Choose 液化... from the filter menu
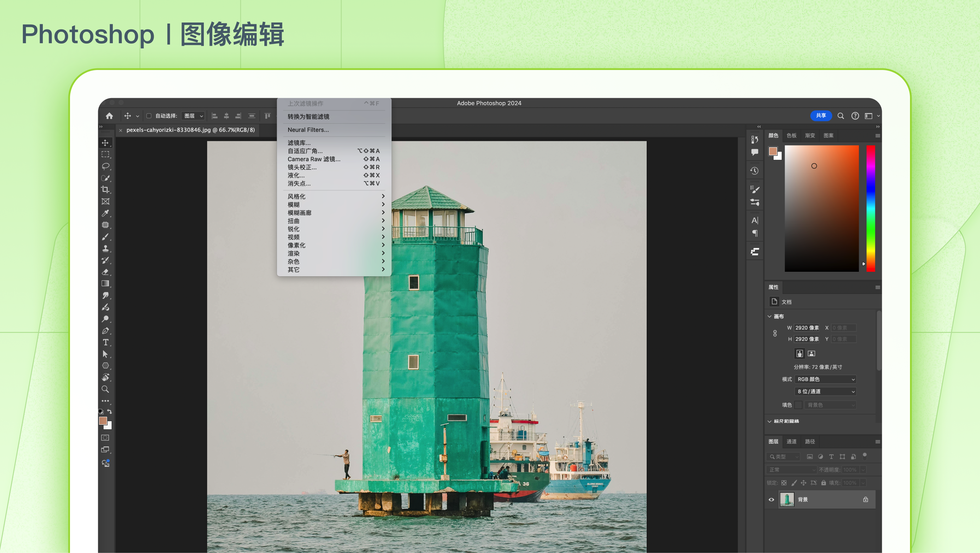The height and width of the screenshot is (553, 980). 334,175
